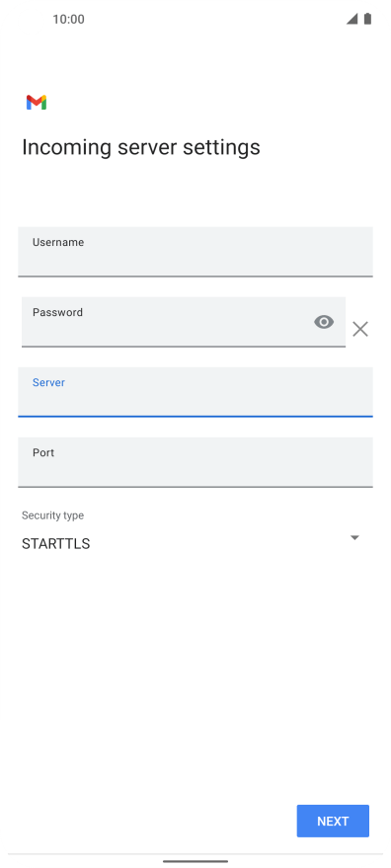Screen dimensions: 391x868
Task: Focus the Username input field
Action: [x=195, y=252]
